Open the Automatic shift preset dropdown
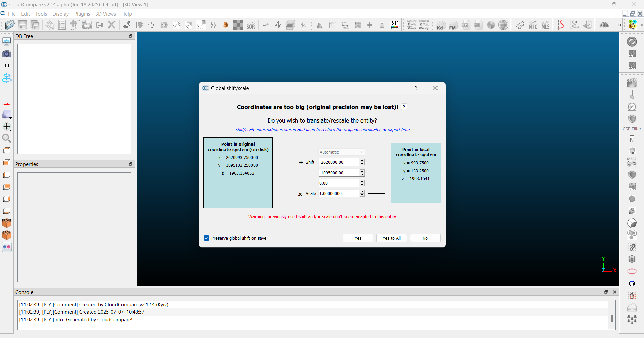 pyautogui.click(x=341, y=152)
